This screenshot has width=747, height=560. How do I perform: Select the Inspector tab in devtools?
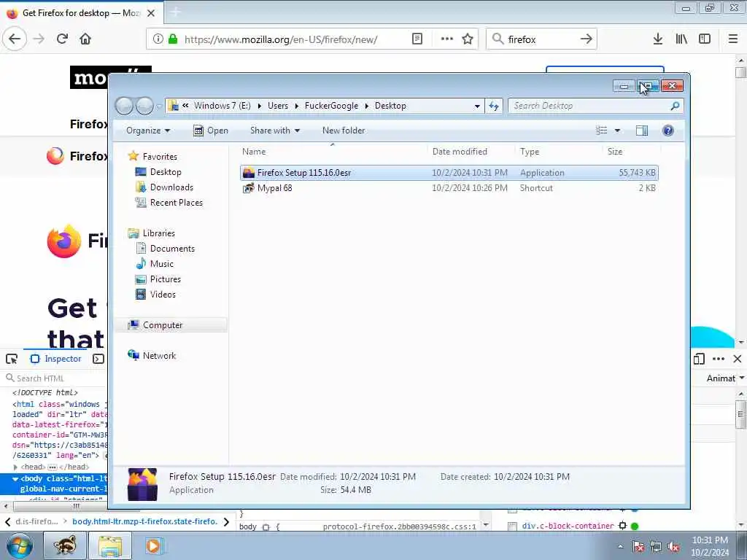(x=55, y=359)
